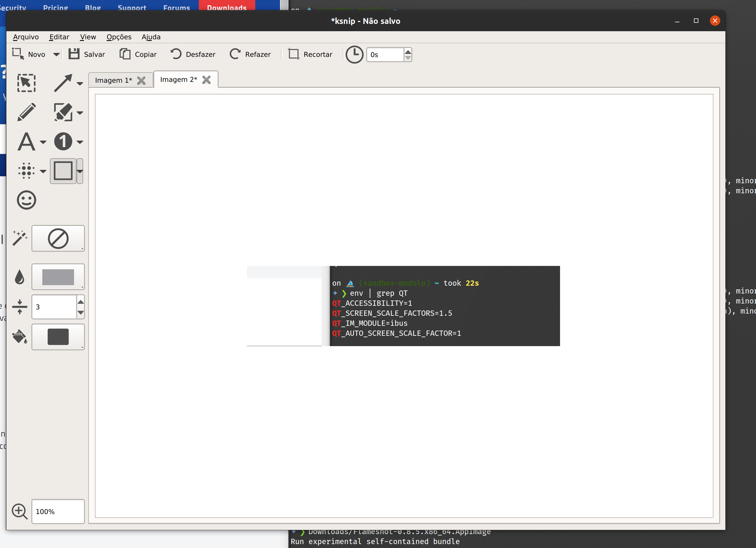756x548 pixels.
Task: Open the shape tool variants dropdown
Action: pos(80,171)
